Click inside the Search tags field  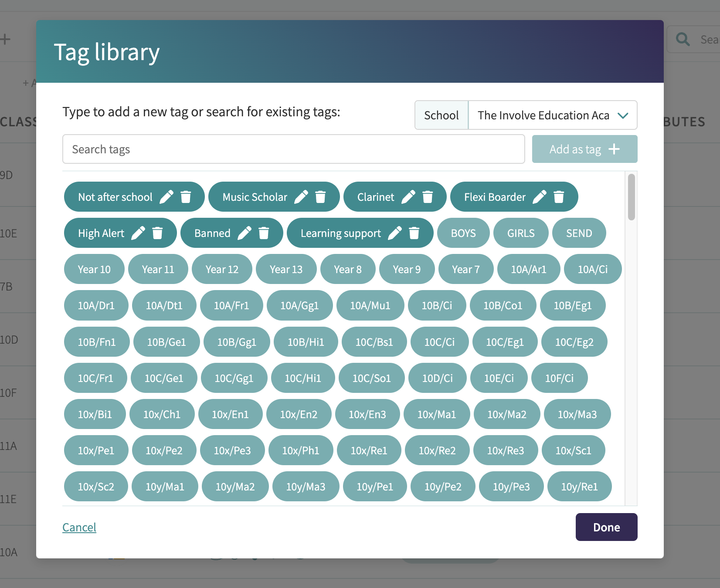(293, 149)
